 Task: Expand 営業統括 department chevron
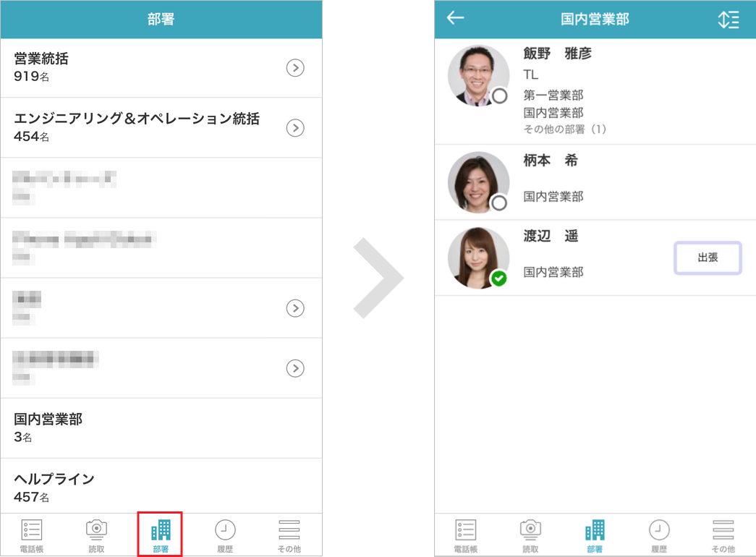tap(295, 68)
